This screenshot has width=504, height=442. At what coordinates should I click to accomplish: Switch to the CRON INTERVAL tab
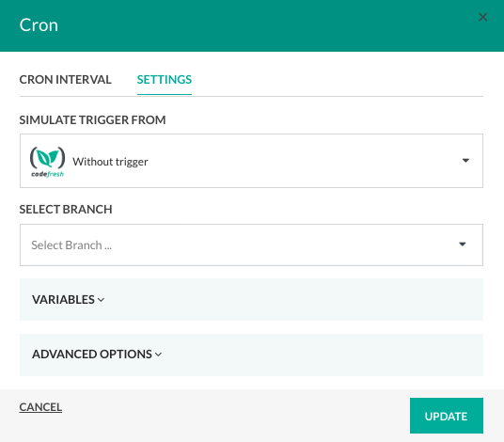[x=65, y=80]
